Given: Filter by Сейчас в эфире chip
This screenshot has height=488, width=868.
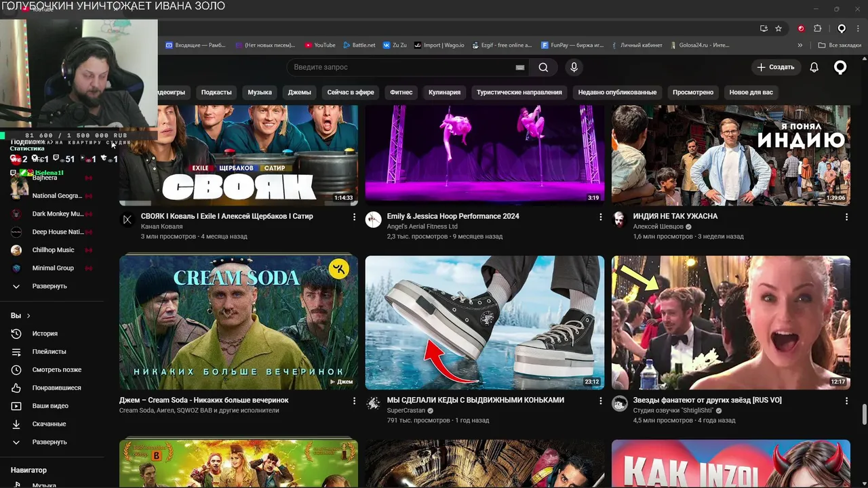Looking at the screenshot, I should [351, 92].
